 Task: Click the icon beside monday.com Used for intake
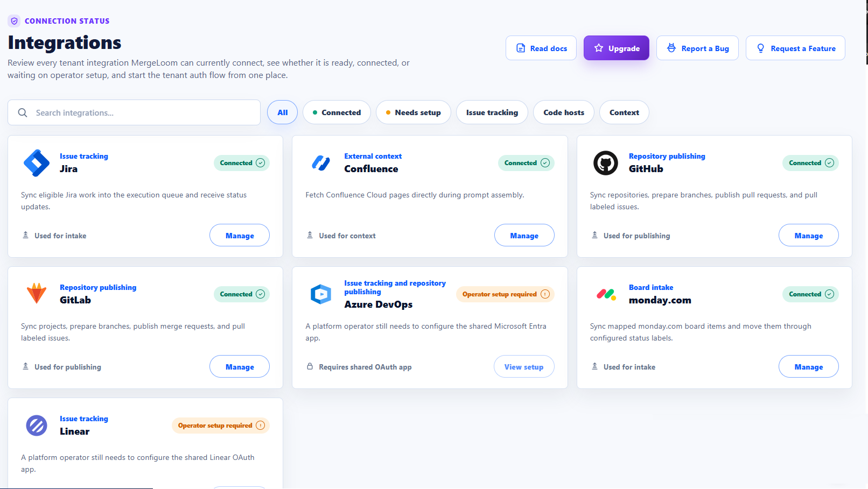(x=594, y=366)
